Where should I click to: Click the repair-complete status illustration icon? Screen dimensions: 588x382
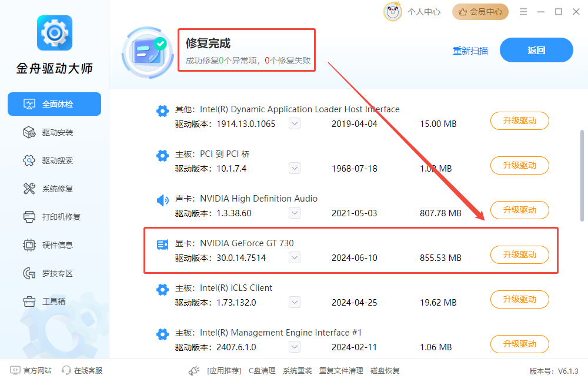point(148,53)
